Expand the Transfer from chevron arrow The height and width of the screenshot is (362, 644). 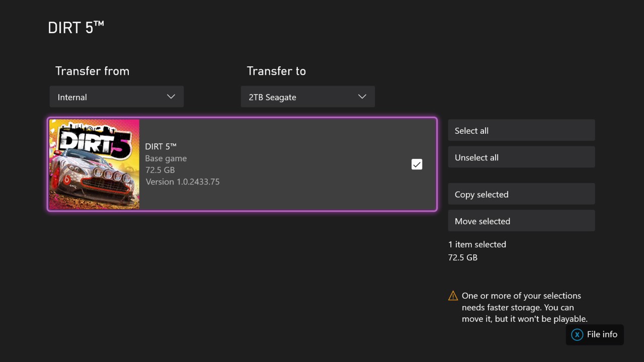(x=171, y=97)
